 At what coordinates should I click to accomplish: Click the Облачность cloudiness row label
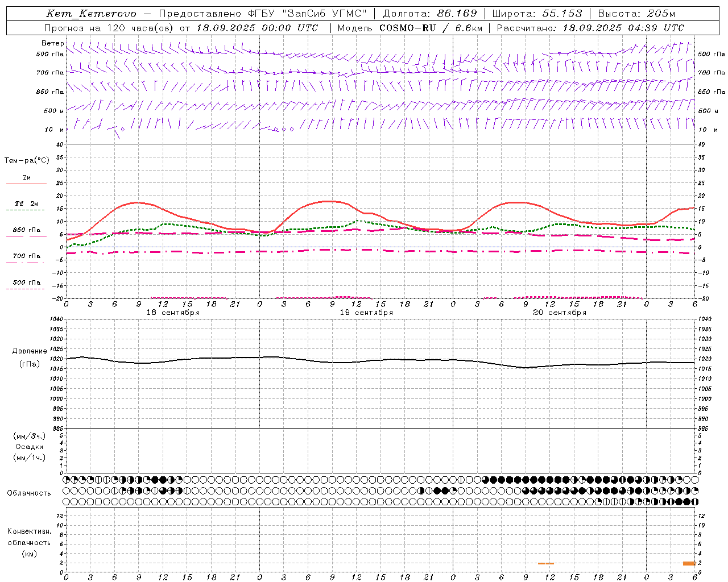tap(29, 493)
